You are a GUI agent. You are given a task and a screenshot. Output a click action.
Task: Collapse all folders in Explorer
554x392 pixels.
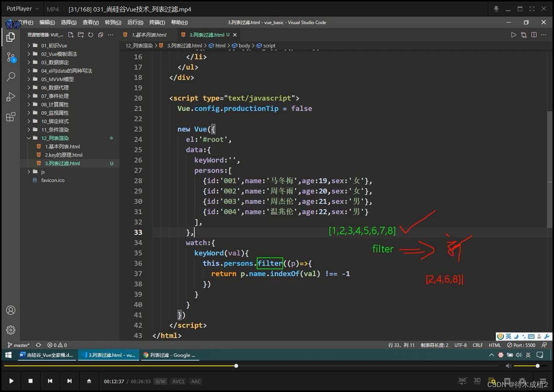(101, 35)
